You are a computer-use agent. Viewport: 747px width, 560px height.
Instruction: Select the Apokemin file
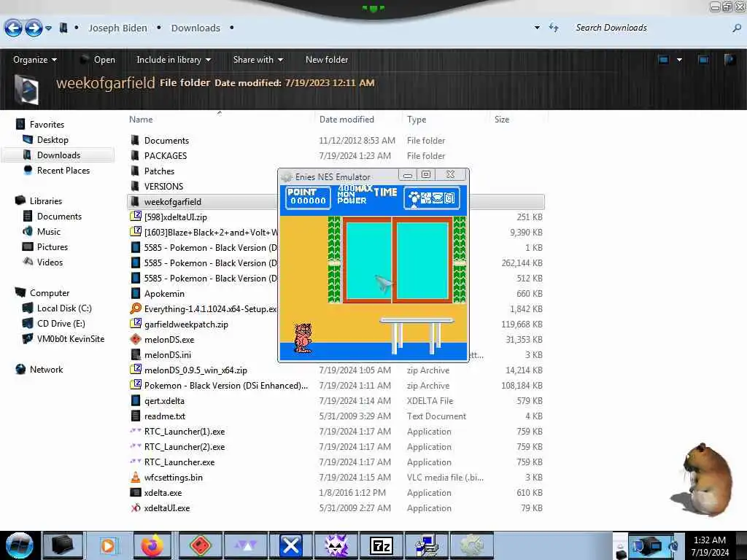tap(164, 294)
